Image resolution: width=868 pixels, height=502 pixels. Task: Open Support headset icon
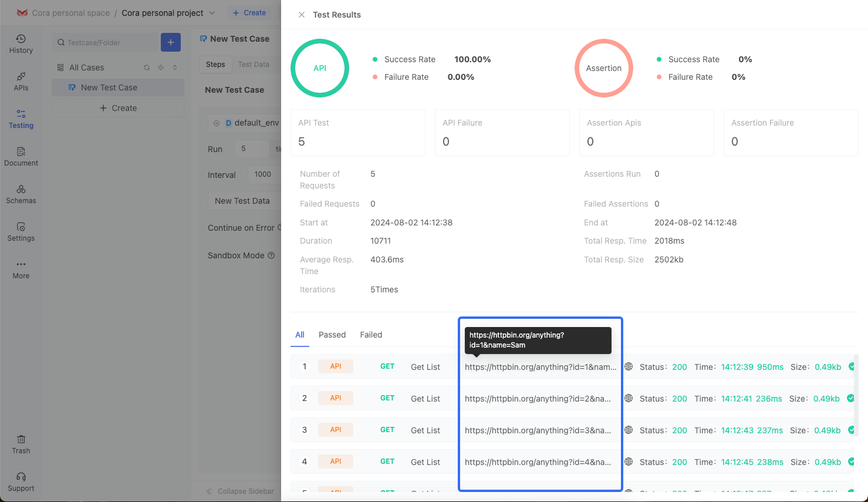pyautogui.click(x=21, y=477)
